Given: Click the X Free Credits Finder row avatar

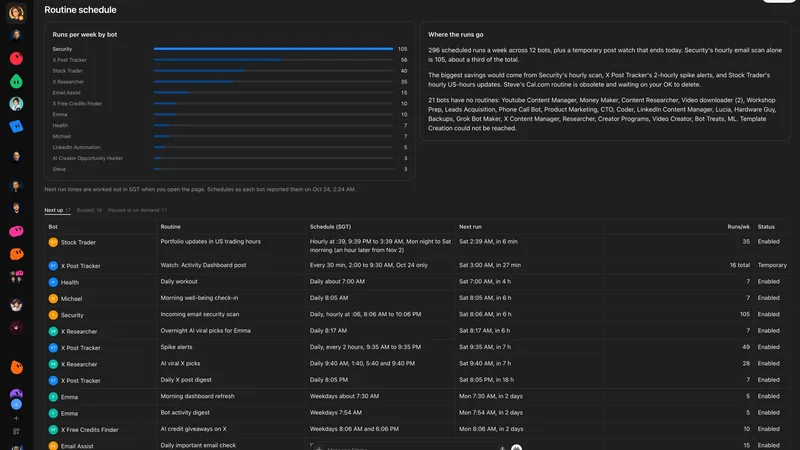Looking at the screenshot, I should 53,430.
